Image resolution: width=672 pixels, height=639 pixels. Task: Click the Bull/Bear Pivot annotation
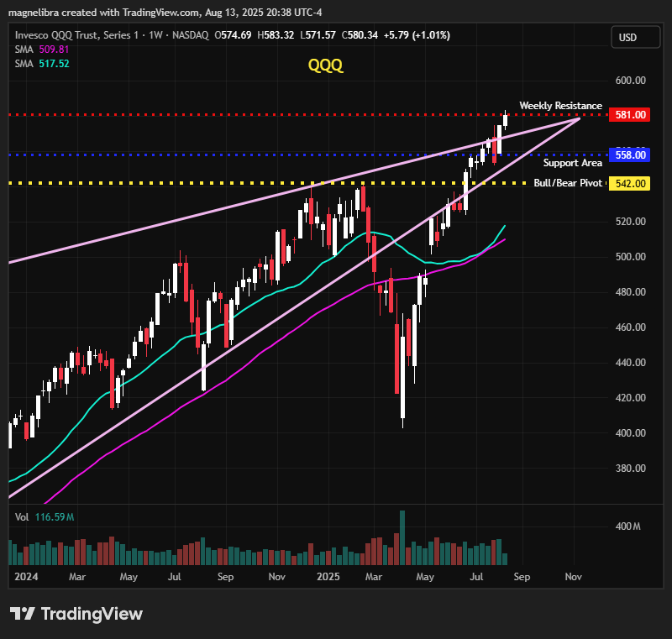pyautogui.click(x=568, y=183)
